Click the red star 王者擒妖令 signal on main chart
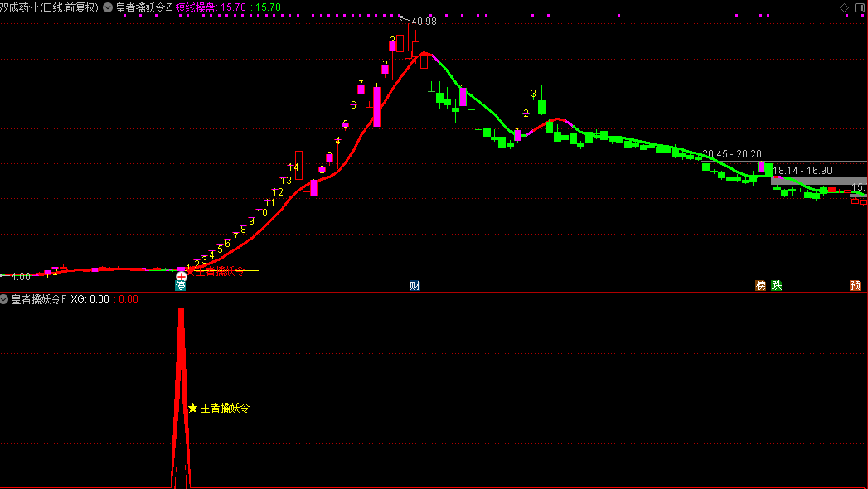Image resolution: width=868 pixels, height=489 pixels. click(216, 271)
